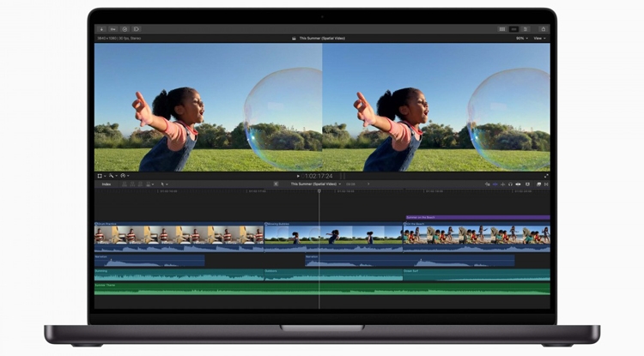Image resolution: width=644 pixels, height=356 pixels.
Task: Select the Blowing Bubbles video clip
Action: click(x=333, y=237)
